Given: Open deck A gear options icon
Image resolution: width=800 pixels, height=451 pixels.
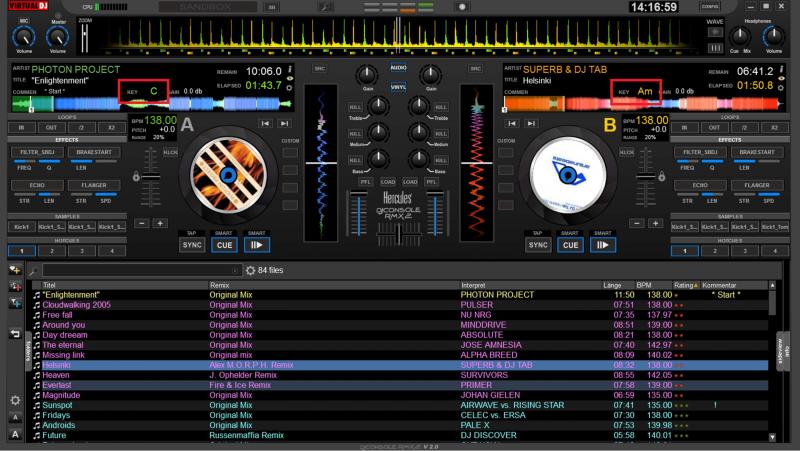Looking at the screenshot, I should point(289,88).
